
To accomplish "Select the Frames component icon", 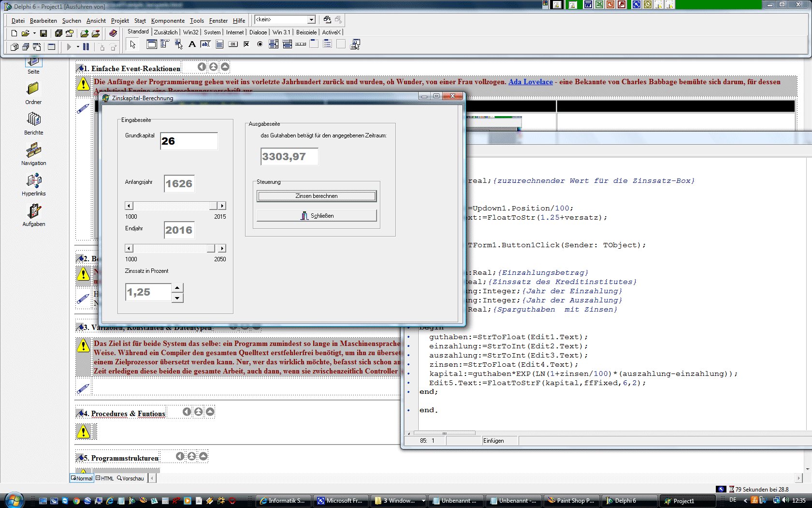I will (152, 44).
